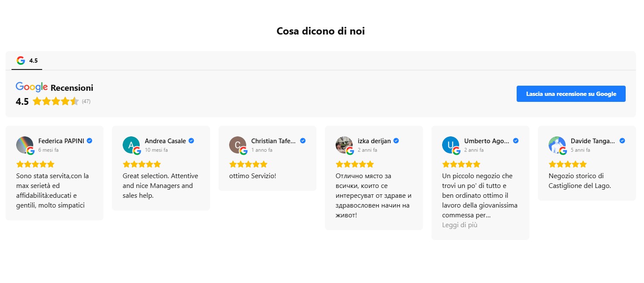Click Umberto Ago's blue avatar icon
The width and height of the screenshot is (644, 283).
pyautogui.click(x=451, y=145)
